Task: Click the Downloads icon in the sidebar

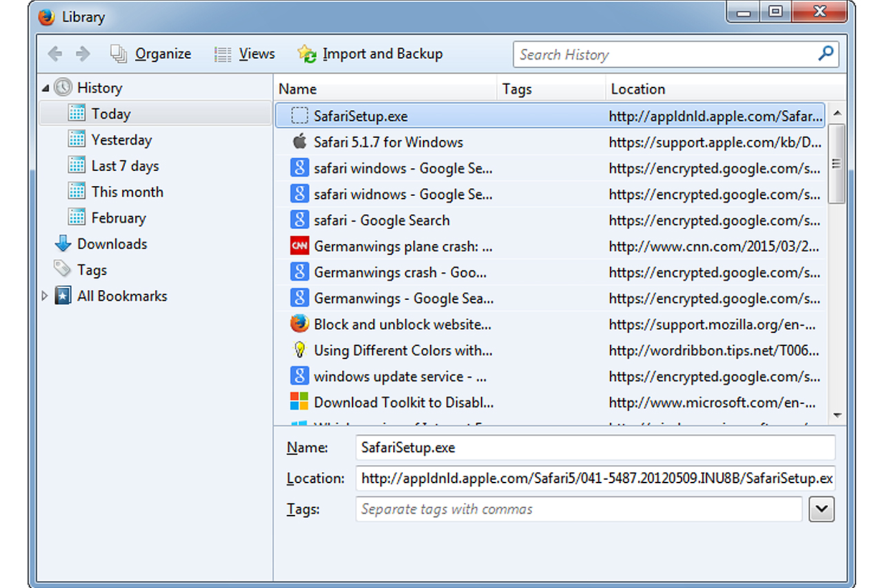Action: coord(62,243)
